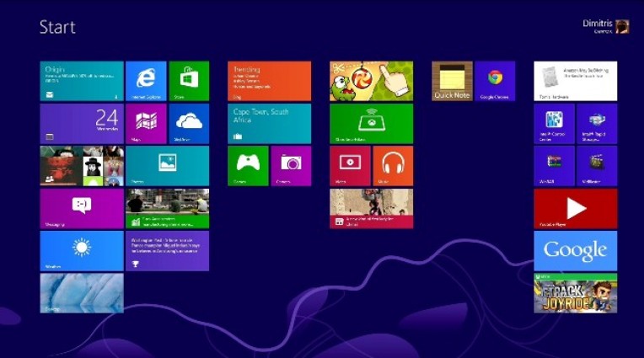The image size is (644, 358).
Task: Open the Calendar tile showing 24
Action: [x=82, y=123]
